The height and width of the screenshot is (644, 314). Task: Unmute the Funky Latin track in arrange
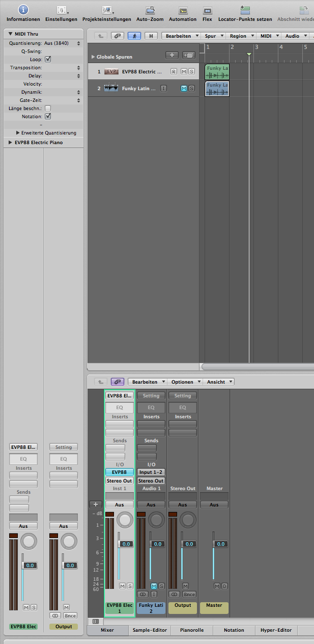(184, 88)
